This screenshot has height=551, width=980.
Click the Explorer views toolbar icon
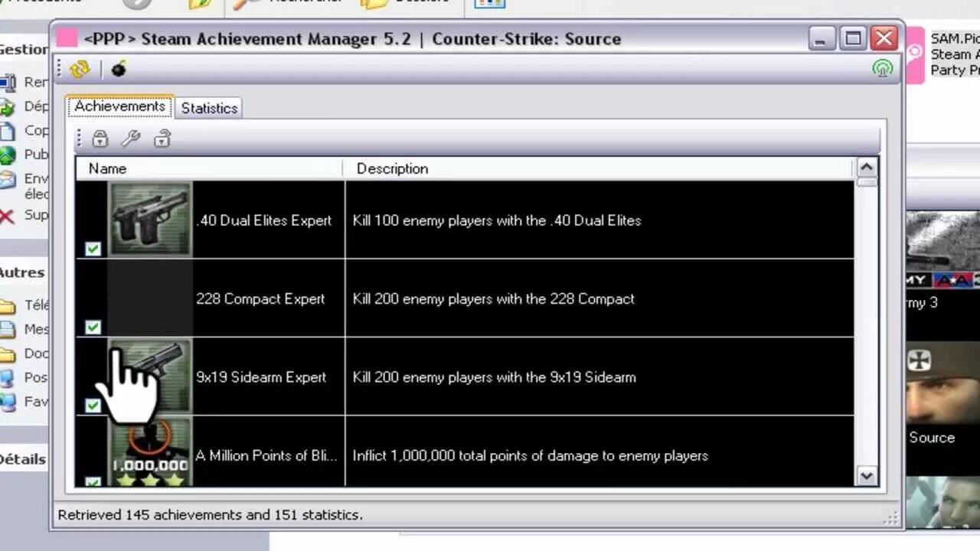(x=489, y=3)
